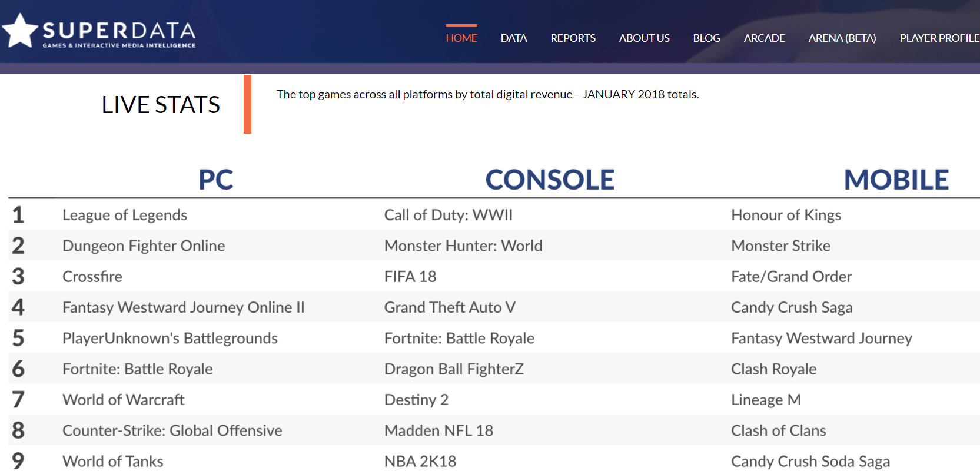Select Dragon Ball FighterZ entry
980x474 pixels.
454,369
